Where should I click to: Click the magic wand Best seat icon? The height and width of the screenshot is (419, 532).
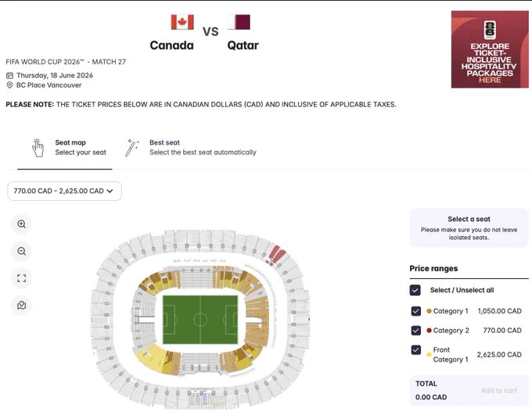[x=131, y=148]
